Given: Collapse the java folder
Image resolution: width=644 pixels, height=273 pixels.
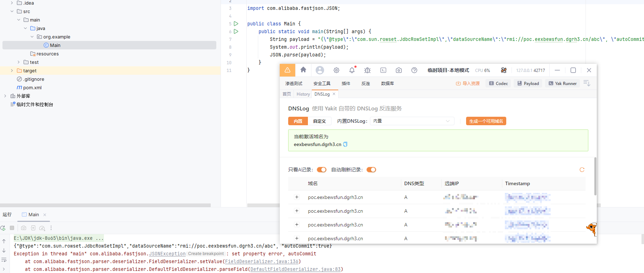Looking at the screenshot, I should (x=25, y=28).
